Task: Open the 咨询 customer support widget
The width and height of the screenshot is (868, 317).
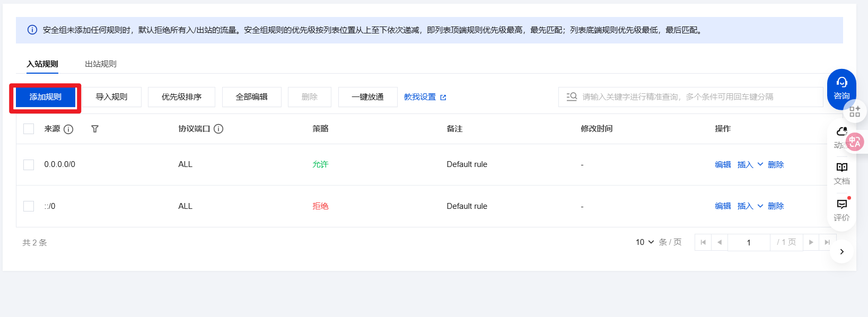Action: 841,88
